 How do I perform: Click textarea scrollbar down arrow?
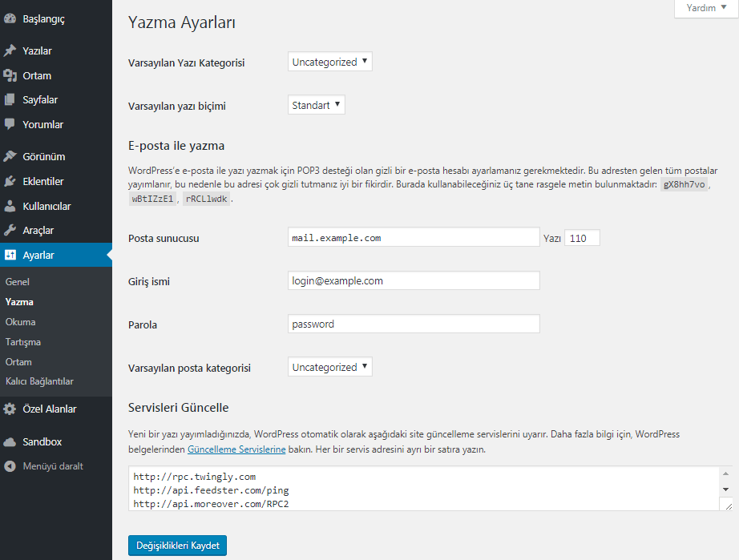[x=726, y=489]
